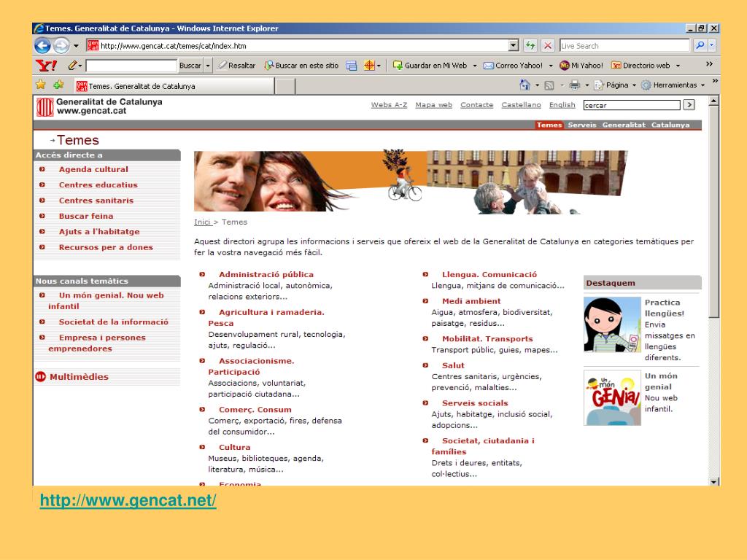This screenshot has width=747, height=560.
Task: Select the Serveis navigation tab
Action: (x=581, y=125)
